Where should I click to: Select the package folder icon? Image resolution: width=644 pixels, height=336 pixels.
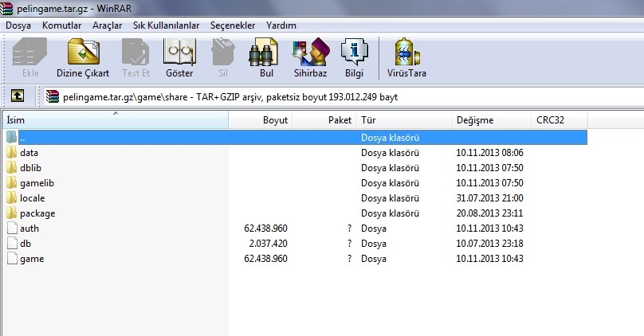tap(11, 213)
